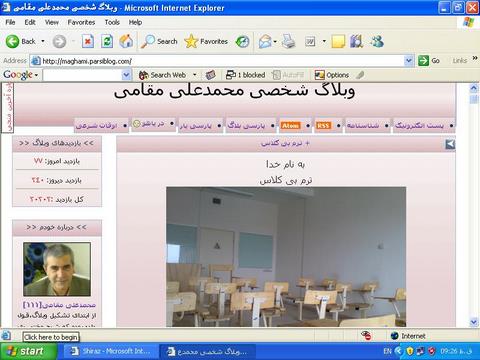The image size is (480, 360).
Task: Click the Go button
Action: click(x=429, y=61)
